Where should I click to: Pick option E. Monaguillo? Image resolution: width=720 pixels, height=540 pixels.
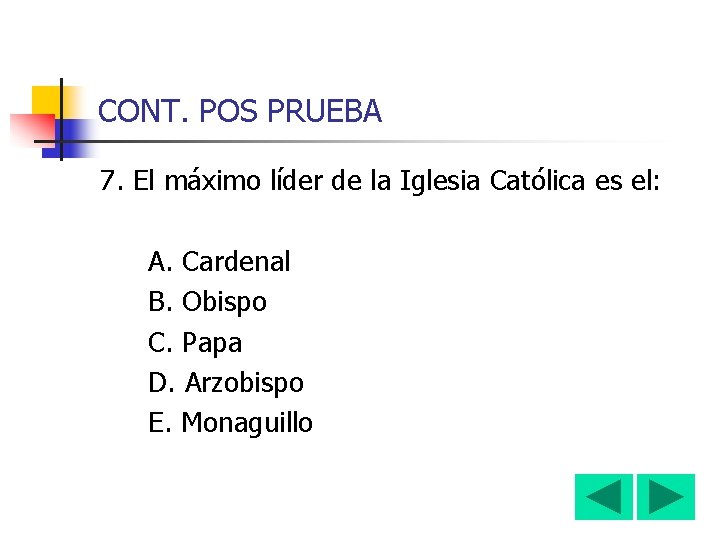click(x=230, y=423)
